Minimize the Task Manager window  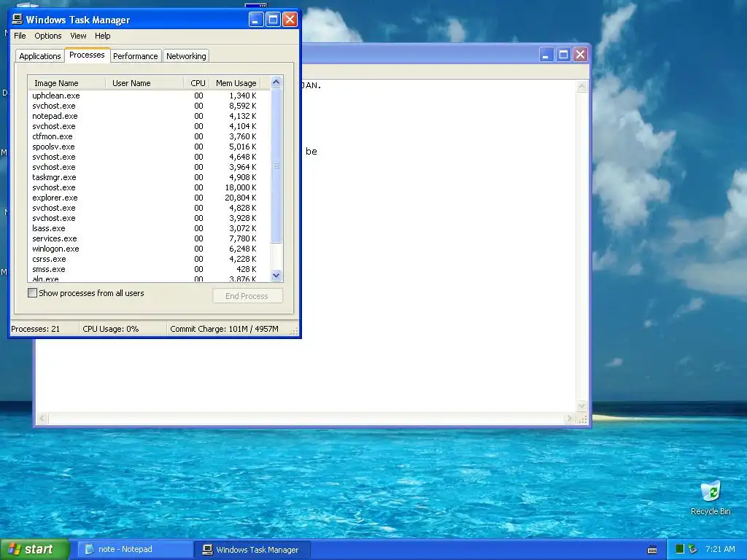click(x=256, y=20)
